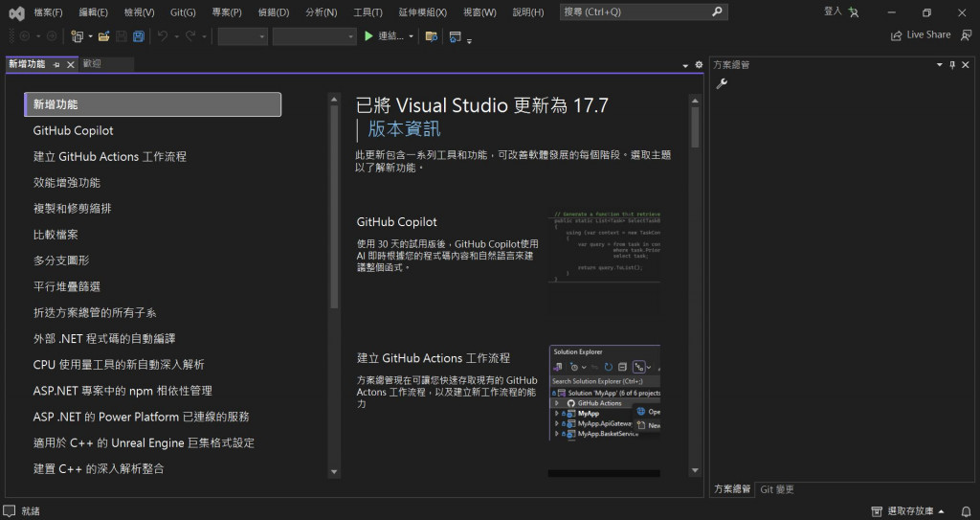Click the redo arrow icon
Screen dimensions: 980x520
point(190,36)
